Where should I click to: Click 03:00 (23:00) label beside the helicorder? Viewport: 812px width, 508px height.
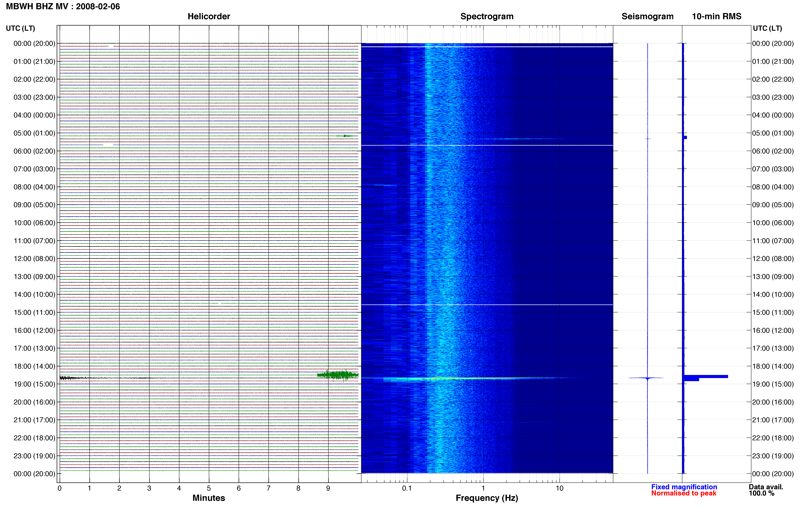click(34, 97)
